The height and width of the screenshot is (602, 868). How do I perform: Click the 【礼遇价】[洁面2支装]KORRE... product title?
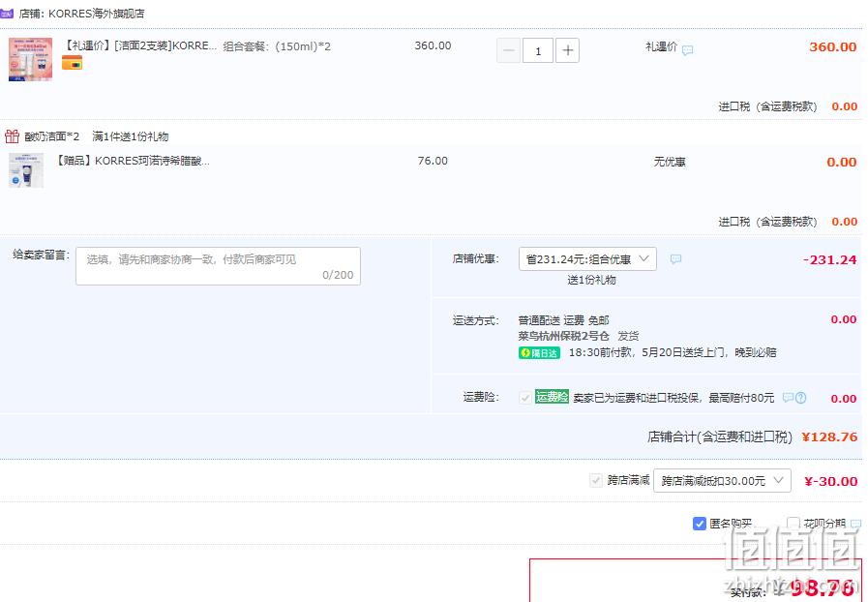(139, 45)
